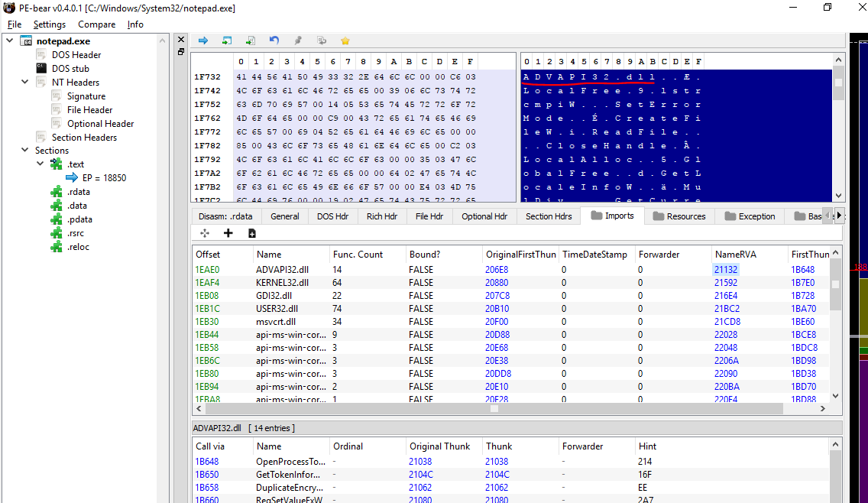Open the Settings menu

(50, 24)
